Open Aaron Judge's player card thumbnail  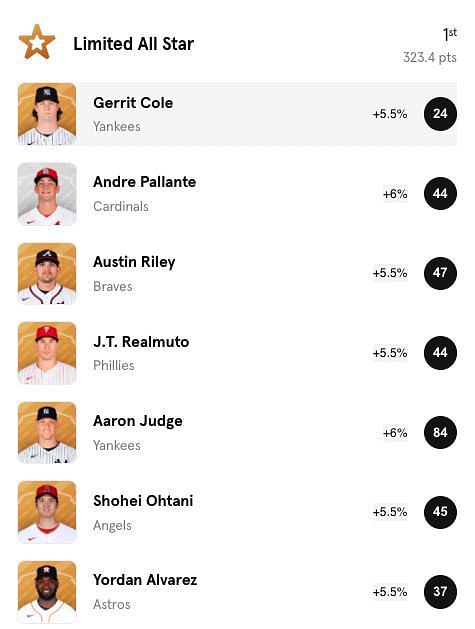47,432
